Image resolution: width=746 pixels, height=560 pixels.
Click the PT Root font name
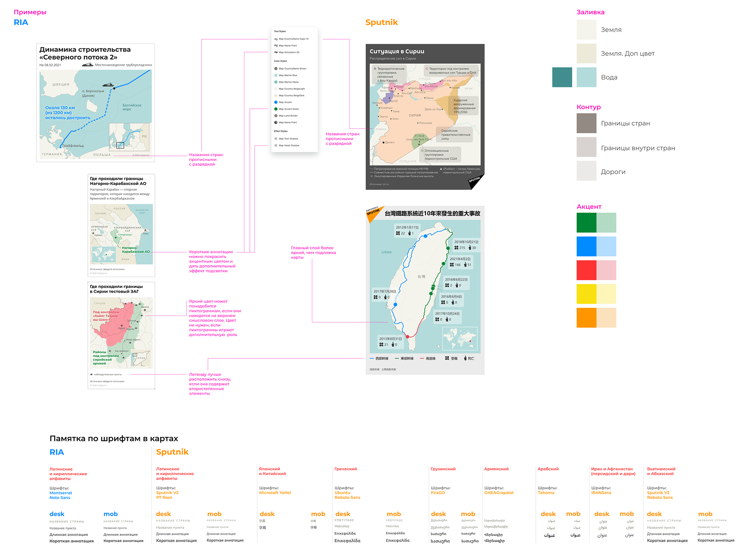pyautogui.click(x=164, y=497)
